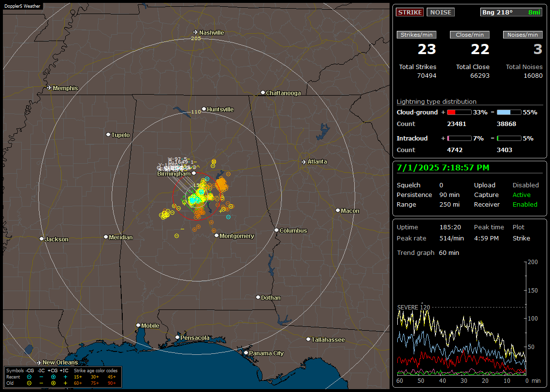Image resolution: width=550 pixels, height=392 pixels.
Task: Click the Atlanta airport plane icon
Action: click(304, 162)
